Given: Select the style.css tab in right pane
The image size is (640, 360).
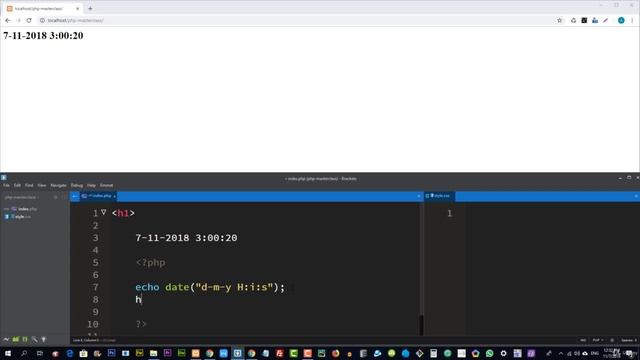Looking at the screenshot, I should [440, 196].
